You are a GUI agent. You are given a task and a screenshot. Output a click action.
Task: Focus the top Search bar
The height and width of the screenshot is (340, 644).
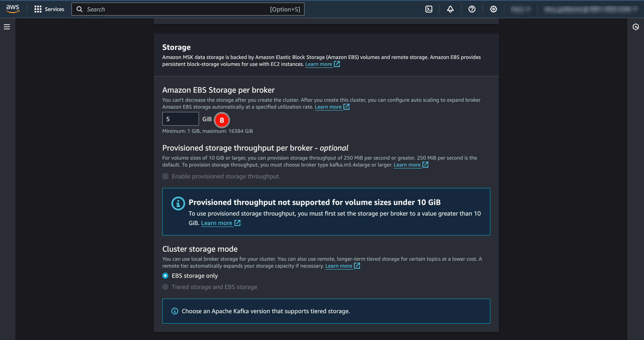[x=188, y=9]
